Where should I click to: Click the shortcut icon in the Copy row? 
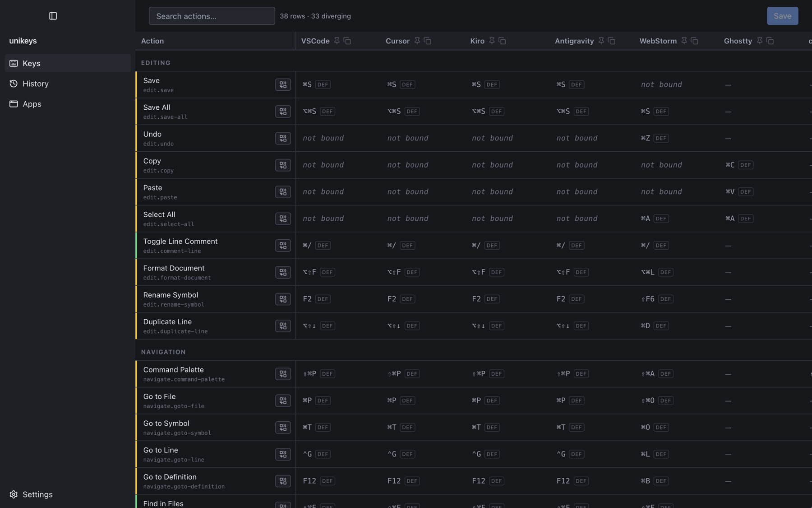[283, 165]
